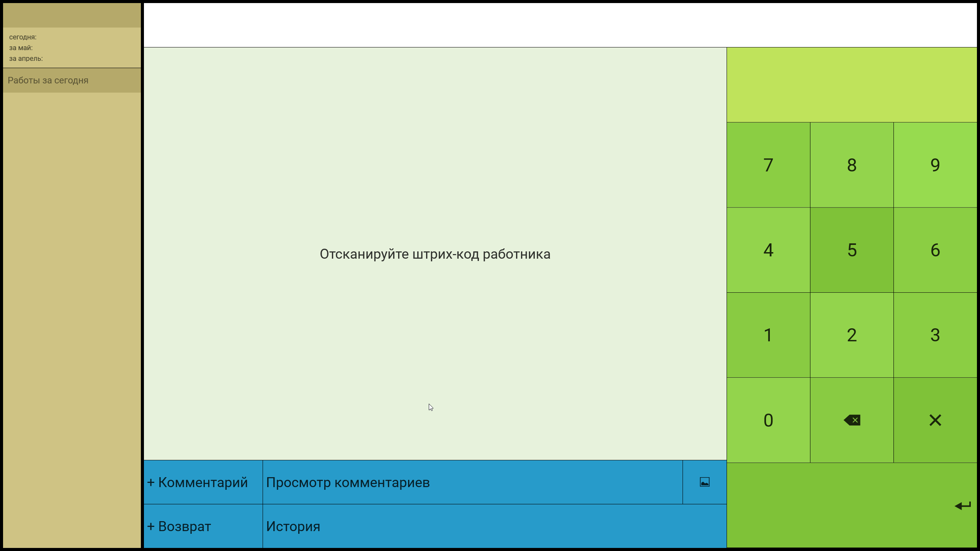Screen dimensions: 980x551
Task: Select Работы за сегодня header
Action: tap(72, 80)
